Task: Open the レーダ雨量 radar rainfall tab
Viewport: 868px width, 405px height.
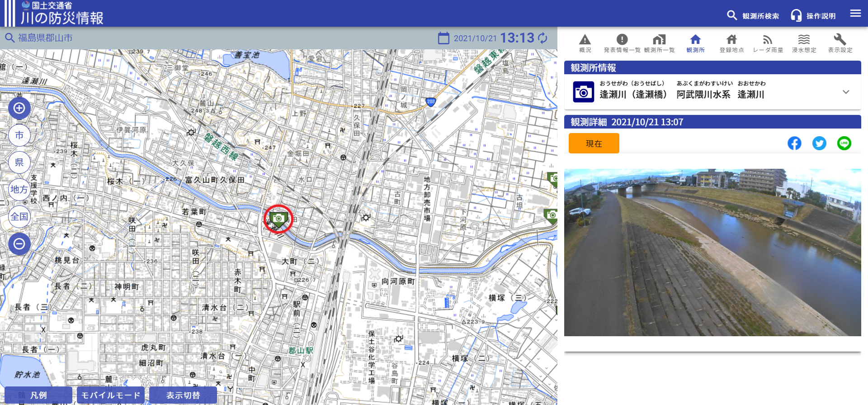Action: pos(768,43)
